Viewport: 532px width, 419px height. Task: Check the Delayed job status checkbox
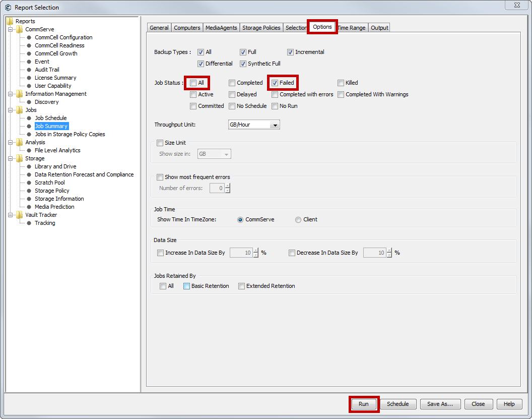pyautogui.click(x=232, y=95)
